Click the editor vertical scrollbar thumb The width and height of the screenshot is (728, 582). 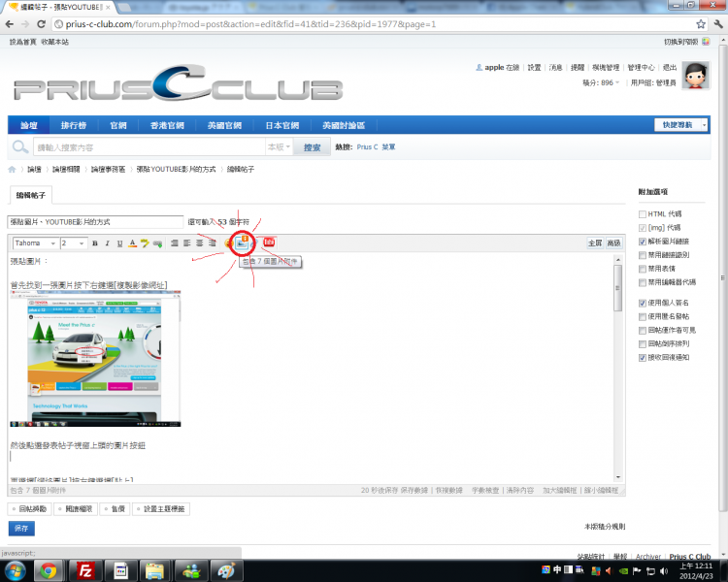coord(618,288)
